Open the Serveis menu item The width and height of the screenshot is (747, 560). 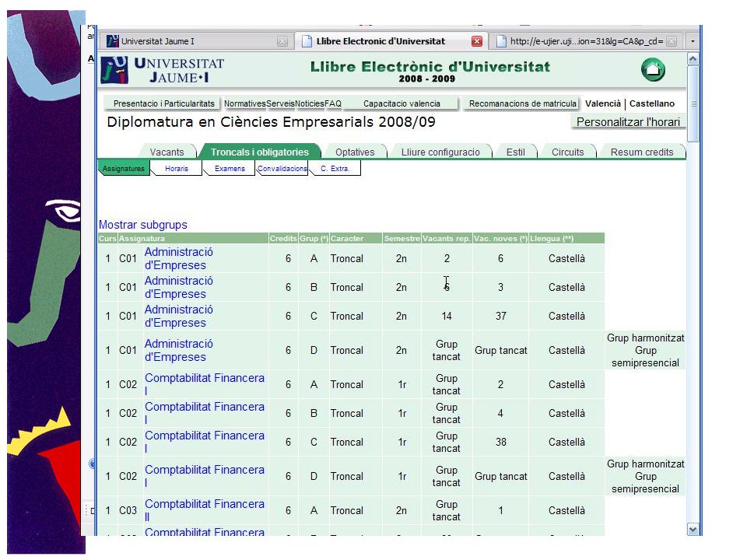[x=280, y=103]
